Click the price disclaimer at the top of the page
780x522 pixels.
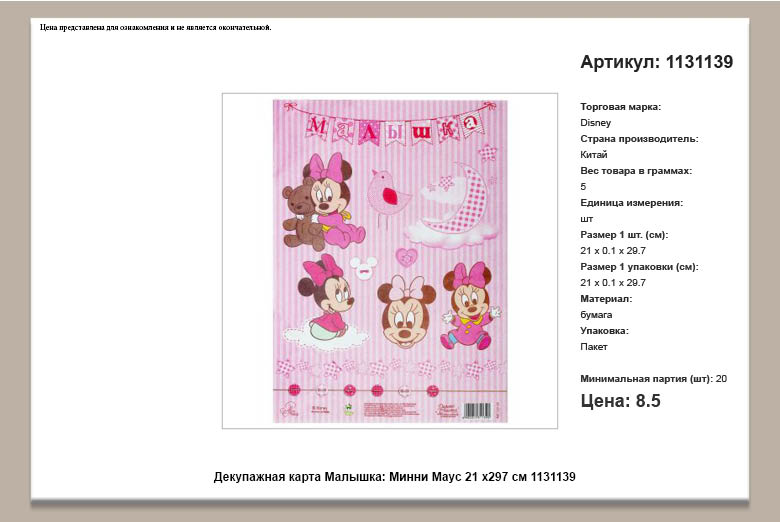[x=156, y=27]
